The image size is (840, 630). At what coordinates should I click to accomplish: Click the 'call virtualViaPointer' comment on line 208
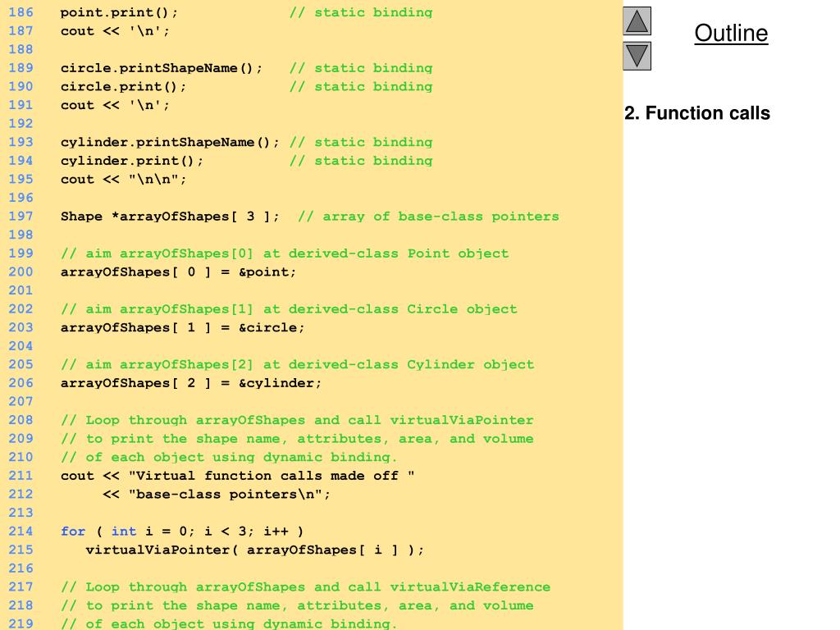pyautogui.click(x=297, y=420)
